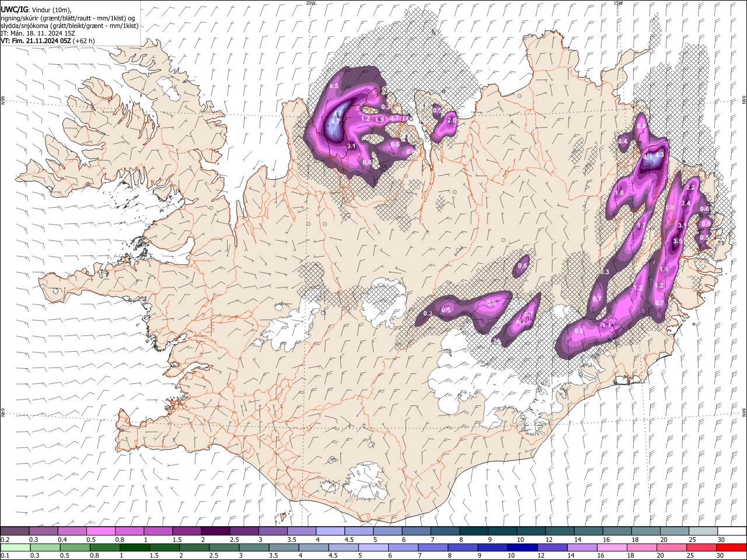Click the map value '4.3'
The width and height of the screenshot is (747, 560).
(x=660, y=155)
